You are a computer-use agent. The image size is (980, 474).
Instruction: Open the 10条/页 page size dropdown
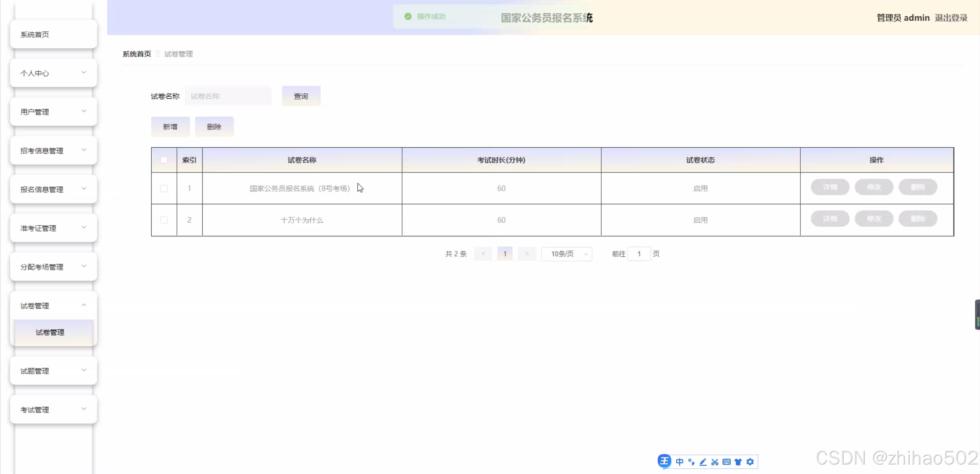click(x=567, y=254)
